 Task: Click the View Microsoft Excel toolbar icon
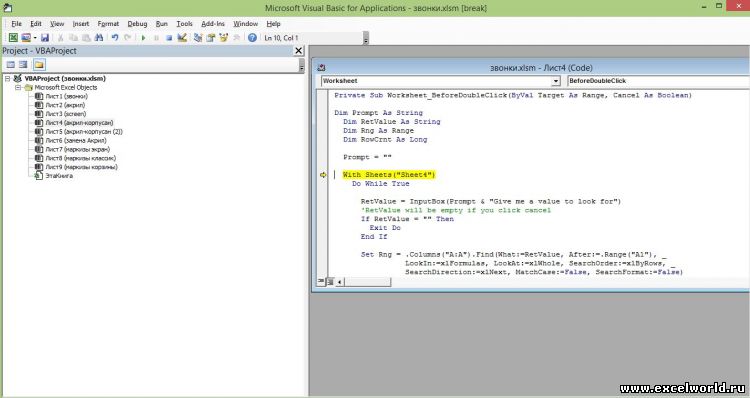point(13,38)
